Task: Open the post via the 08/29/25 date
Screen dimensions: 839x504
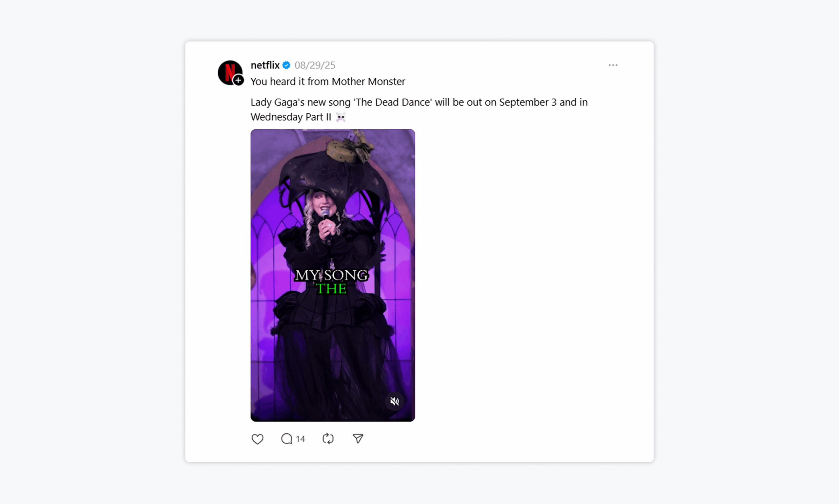Action: [315, 65]
